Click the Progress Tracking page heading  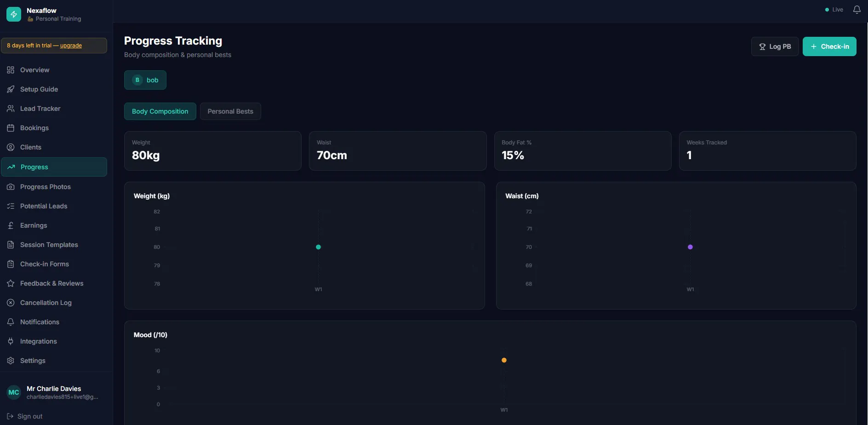[x=173, y=41]
